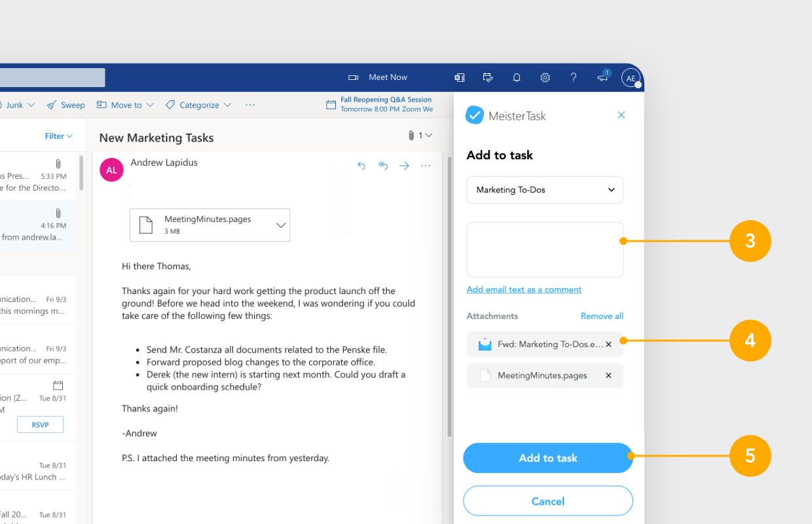Open notifications bell icon

tap(517, 77)
